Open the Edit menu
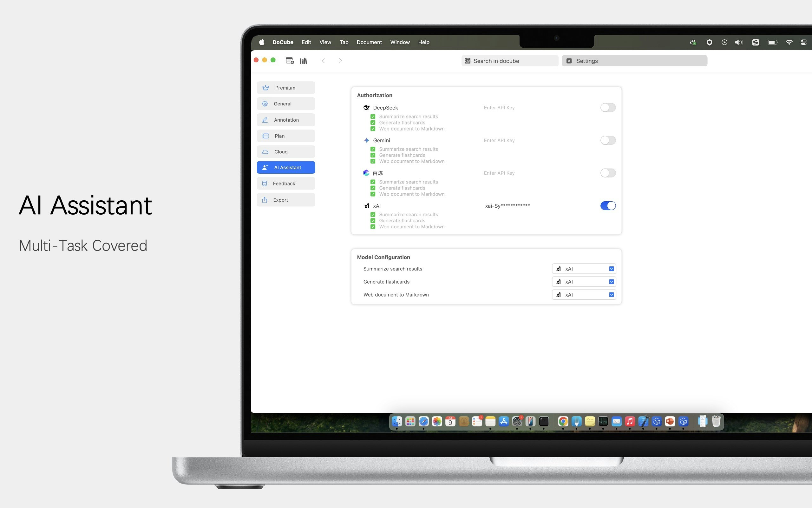Image resolution: width=812 pixels, height=508 pixels. pos(306,42)
